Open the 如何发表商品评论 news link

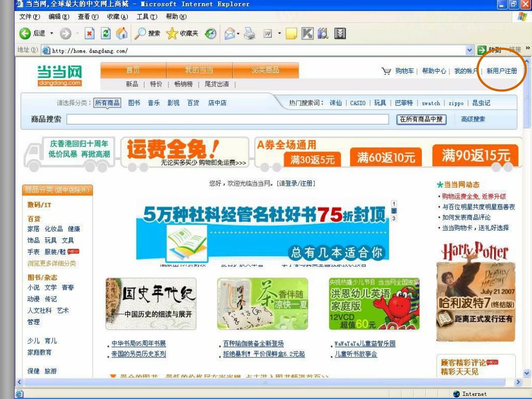[466, 218]
